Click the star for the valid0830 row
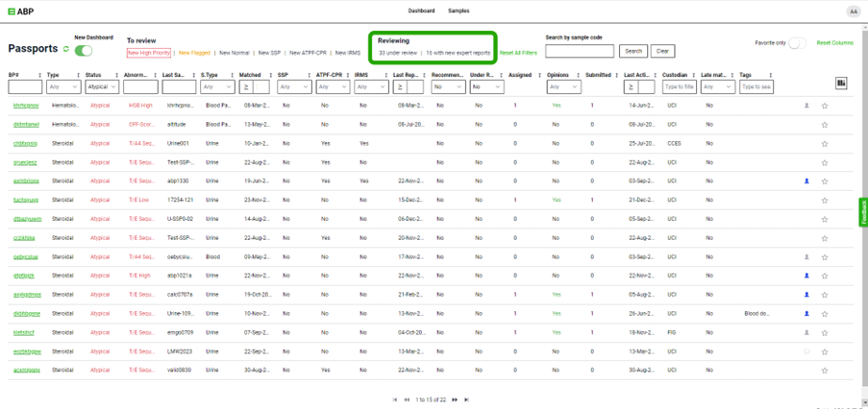 click(x=825, y=371)
